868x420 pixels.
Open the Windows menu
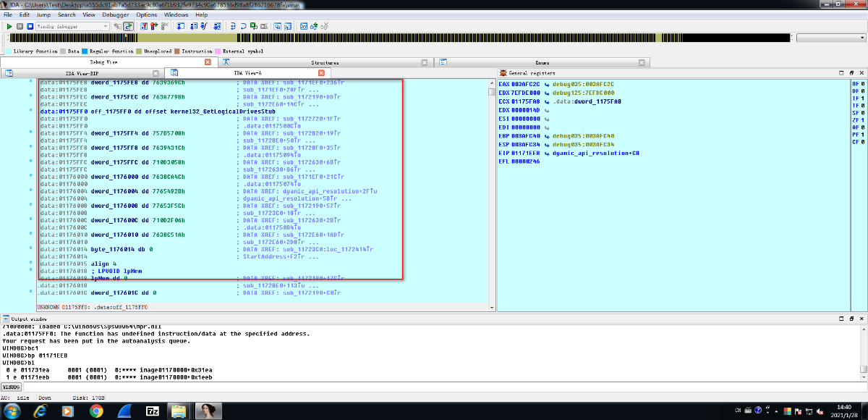point(176,14)
